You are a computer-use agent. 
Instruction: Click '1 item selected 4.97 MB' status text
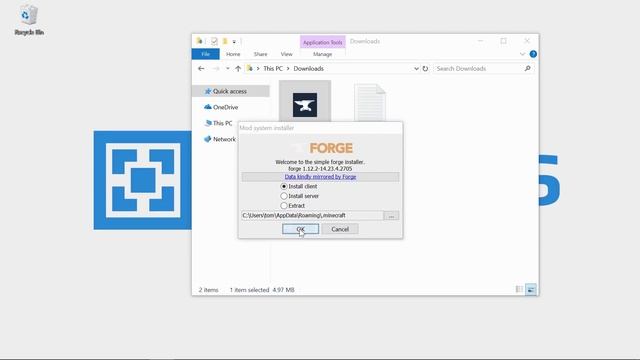pos(262,290)
